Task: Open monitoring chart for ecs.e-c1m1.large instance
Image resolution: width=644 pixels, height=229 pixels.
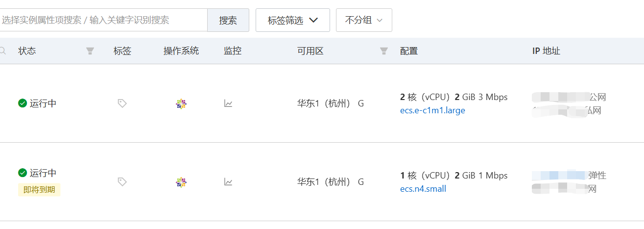Action: click(x=228, y=103)
